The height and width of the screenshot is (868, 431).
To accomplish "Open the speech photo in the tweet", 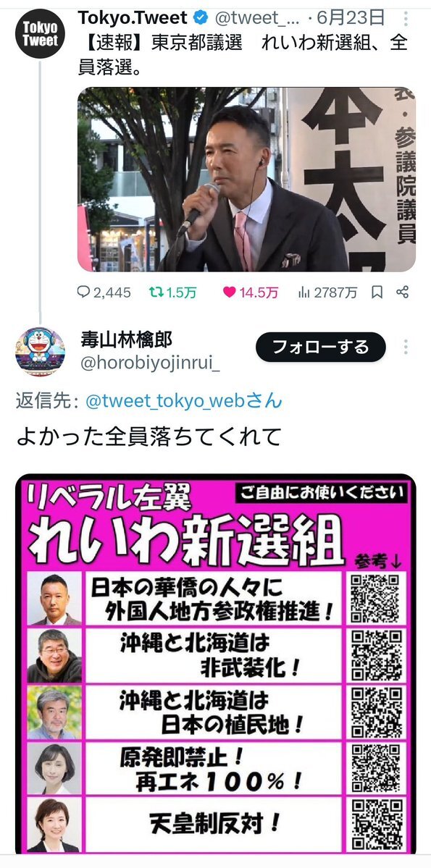I will click(x=246, y=180).
